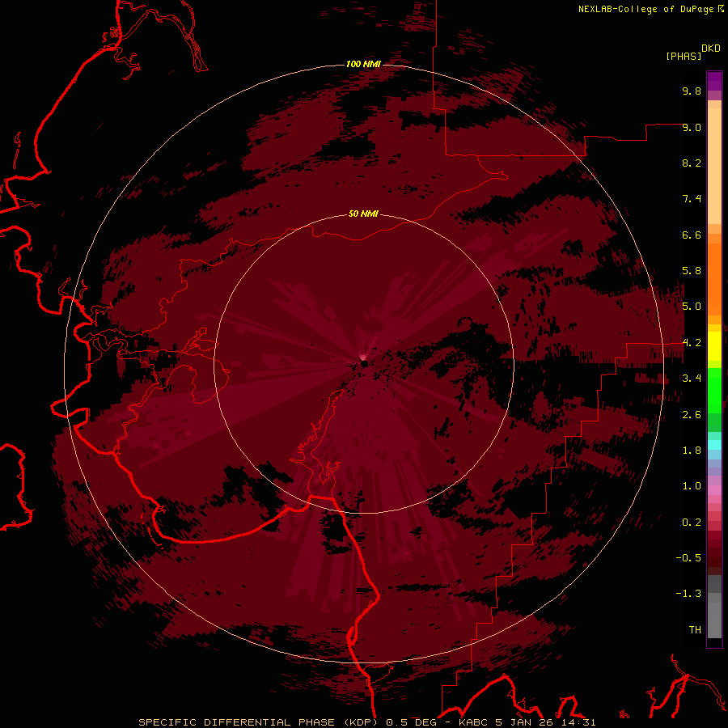Click the 6.6 value on the color scale
The image size is (728, 728).
pos(692,235)
